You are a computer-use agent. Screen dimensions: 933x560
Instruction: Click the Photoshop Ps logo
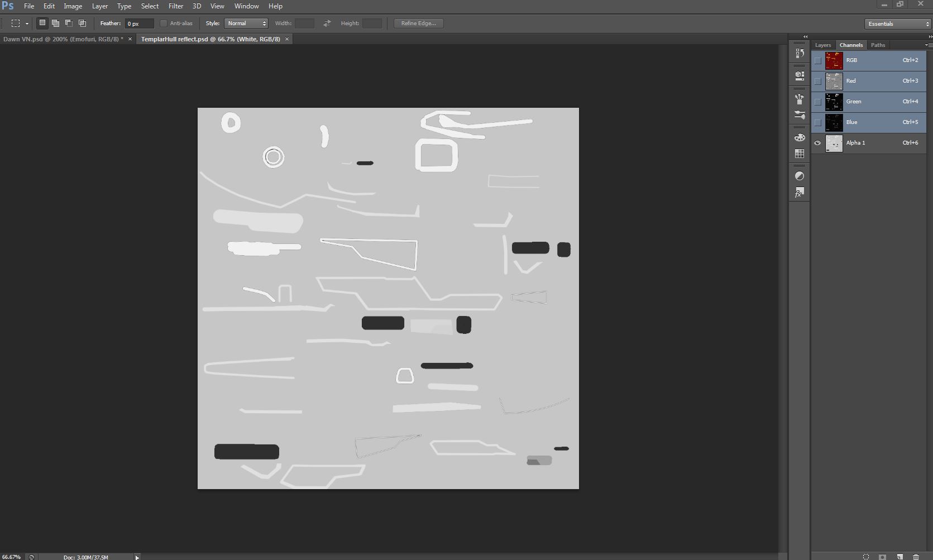[x=8, y=6]
